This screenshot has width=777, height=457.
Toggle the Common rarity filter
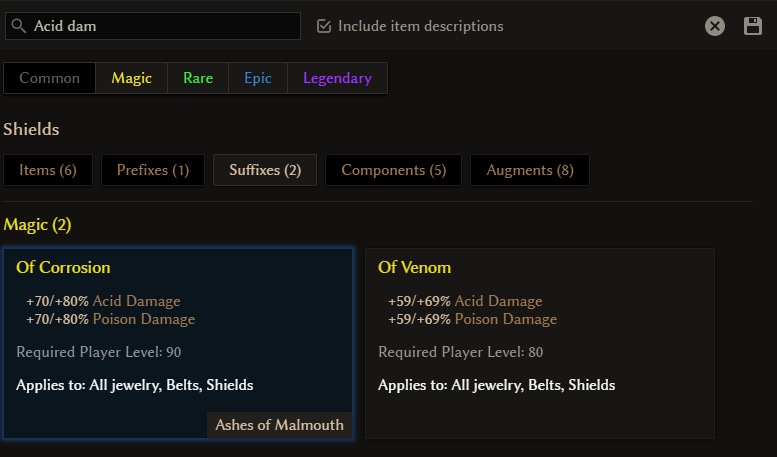coord(50,78)
